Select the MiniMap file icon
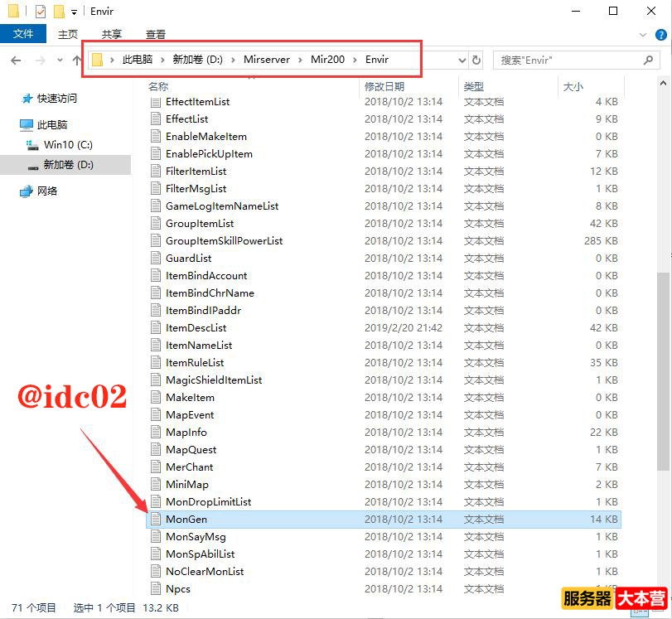 pyautogui.click(x=156, y=485)
